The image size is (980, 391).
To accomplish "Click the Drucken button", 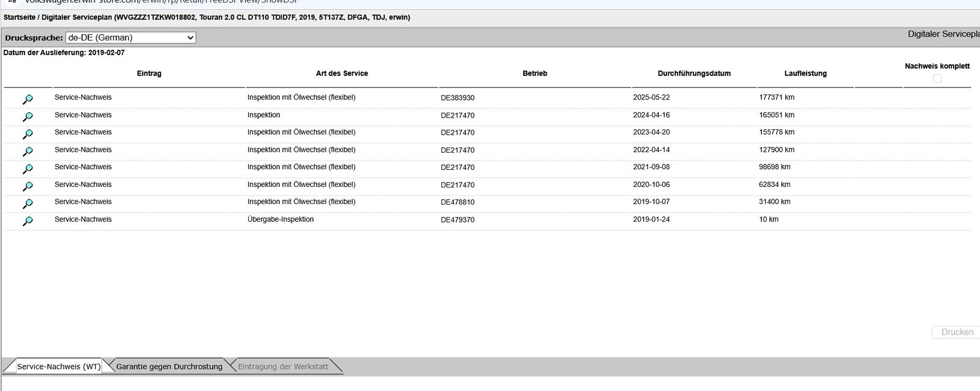I will coord(957,332).
